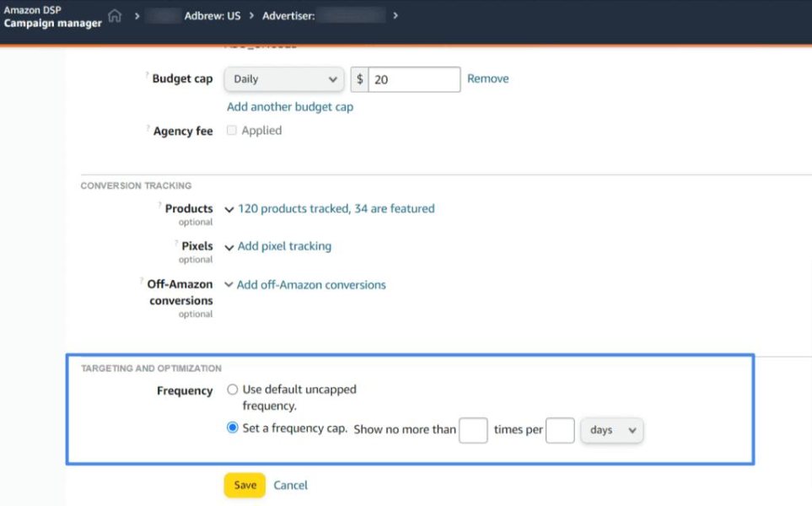This screenshot has height=506, width=812.
Task: Focus the 'times per' number field
Action: pyautogui.click(x=560, y=430)
